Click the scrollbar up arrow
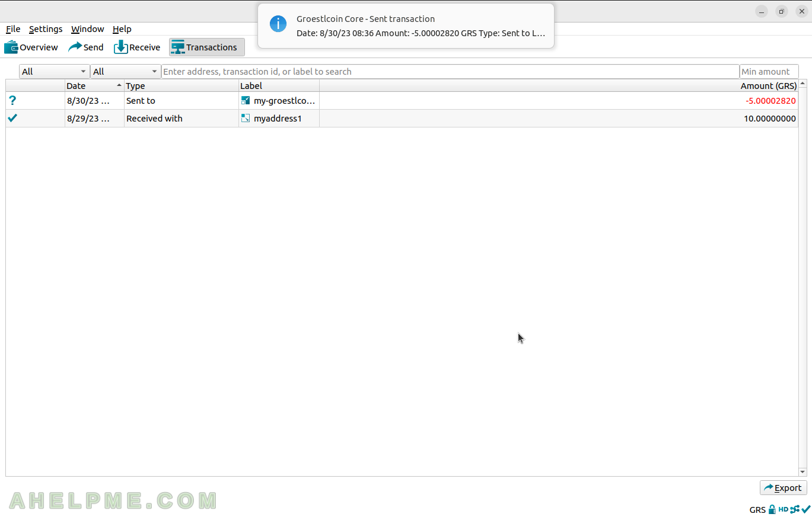The height and width of the screenshot is (517, 812). [803, 84]
